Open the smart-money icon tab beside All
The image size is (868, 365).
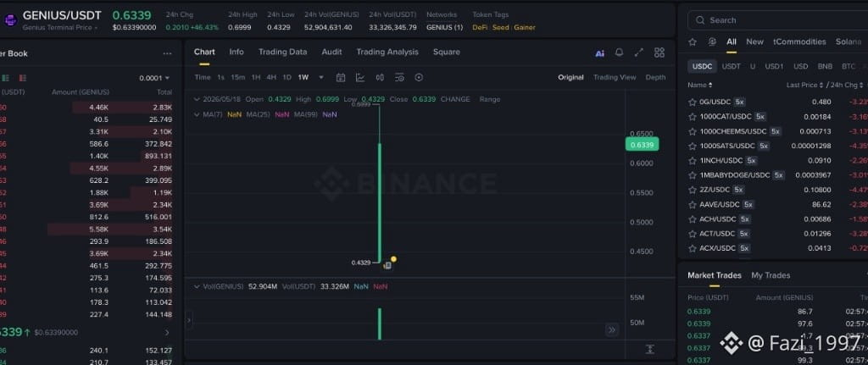click(x=712, y=42)
